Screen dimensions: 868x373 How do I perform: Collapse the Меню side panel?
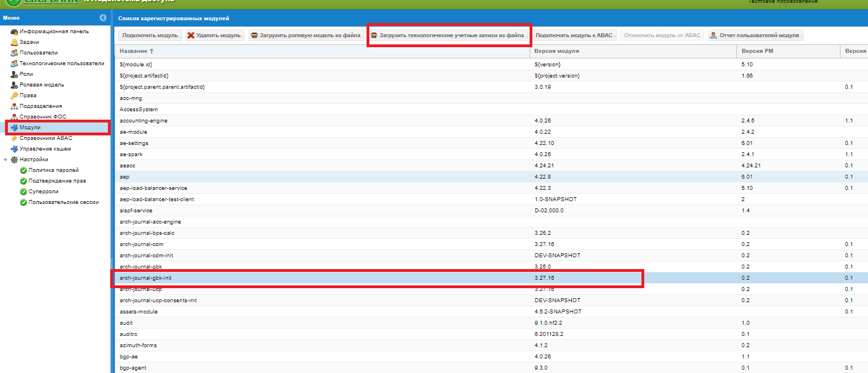click(103, 18)
